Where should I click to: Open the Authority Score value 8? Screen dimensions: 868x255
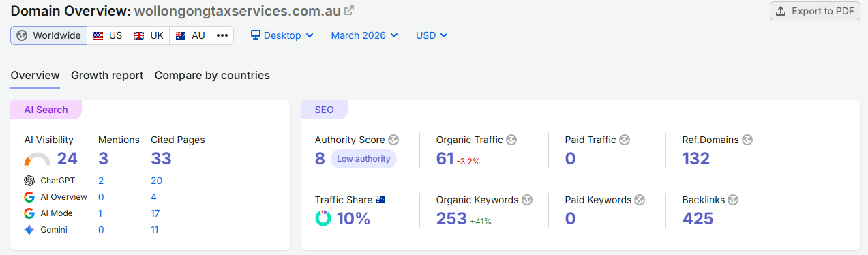click(x=320, y=159)
